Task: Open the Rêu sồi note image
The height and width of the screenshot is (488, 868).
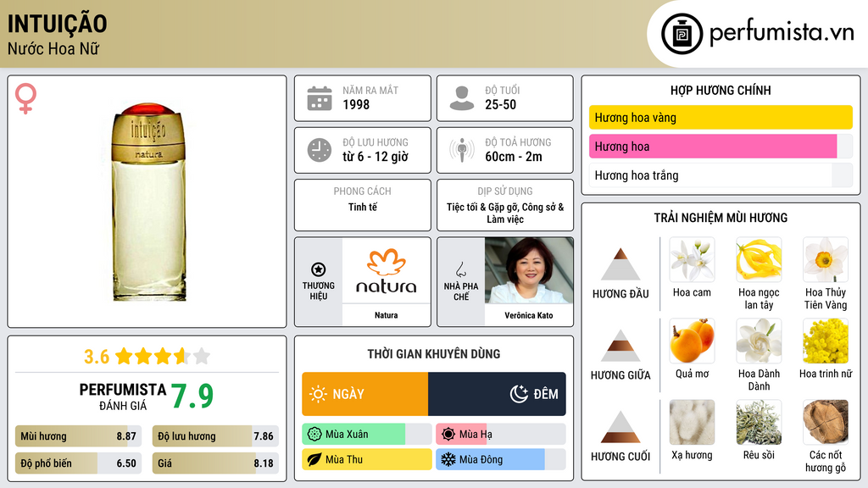Action: point(759,422)
